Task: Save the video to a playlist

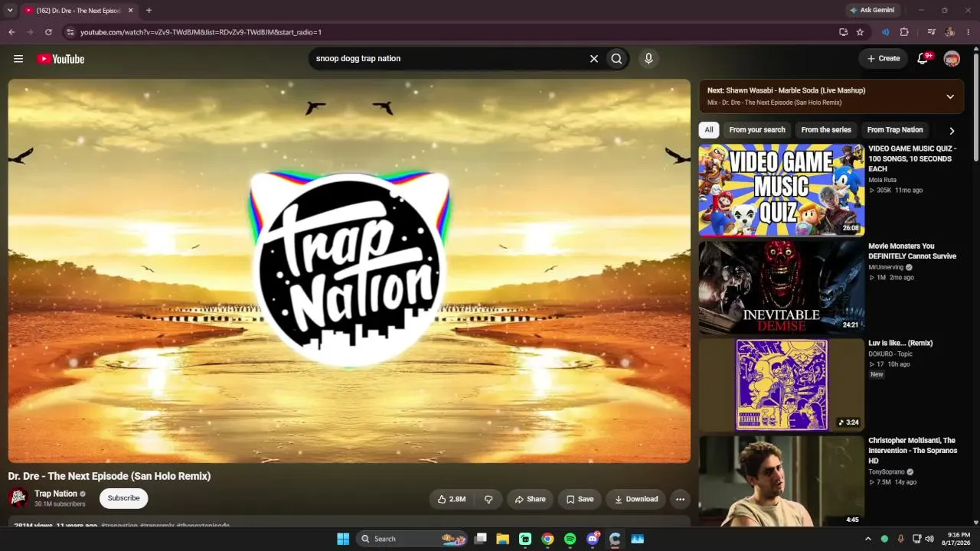Action: (580, 499)
